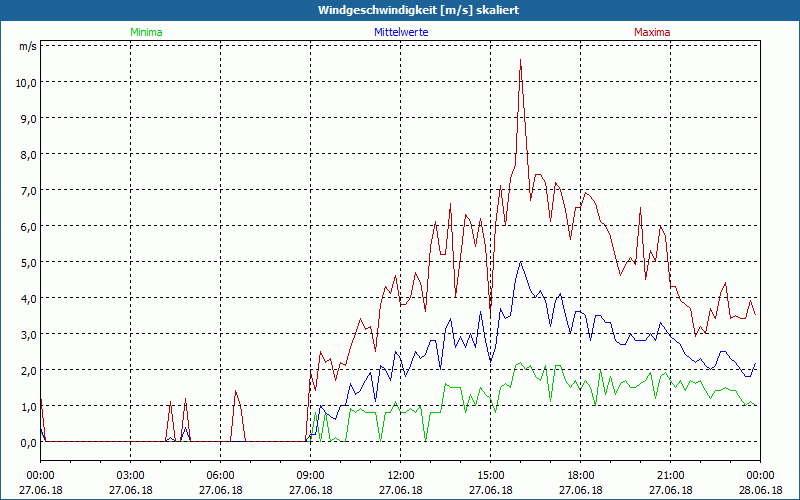The width and height of the screenshot is (800, 500).
Task: Click the 09:00 time axis label
Action: [x=310, y=476]
